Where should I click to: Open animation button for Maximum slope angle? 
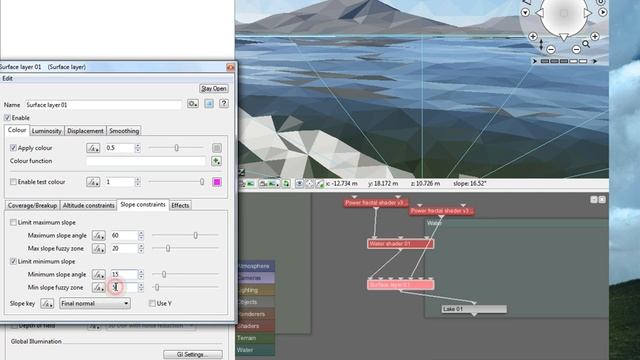pyautogui.click(x=98, y=236)
